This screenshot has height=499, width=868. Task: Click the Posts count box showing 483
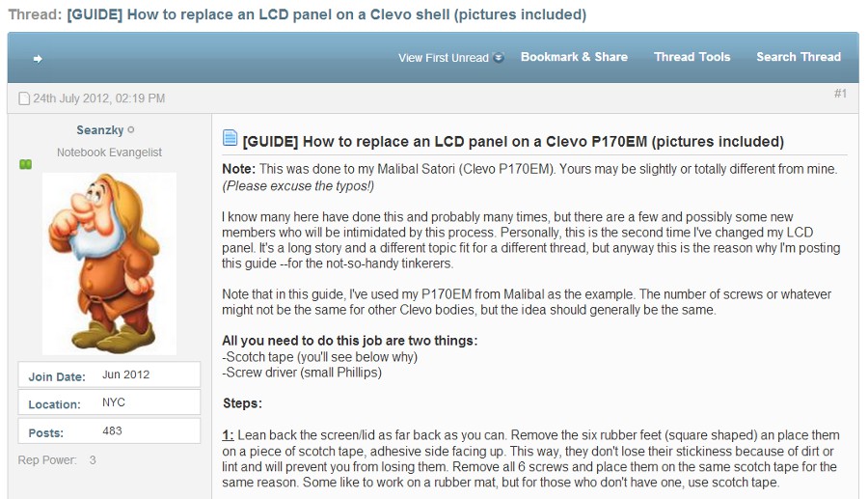click(109, 430)
